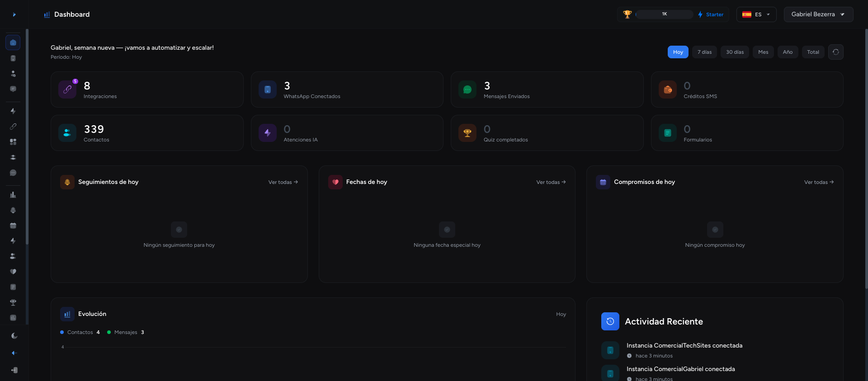Click the lightning bolt icon below the calendar icon
The width and height of the screenshot is (868, 381).
pos(13,241)
